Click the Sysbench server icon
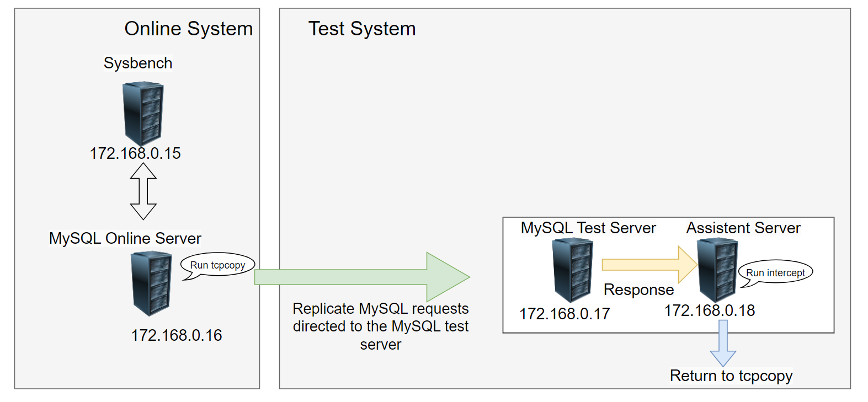The image size is (868, 402). point(143,114)
